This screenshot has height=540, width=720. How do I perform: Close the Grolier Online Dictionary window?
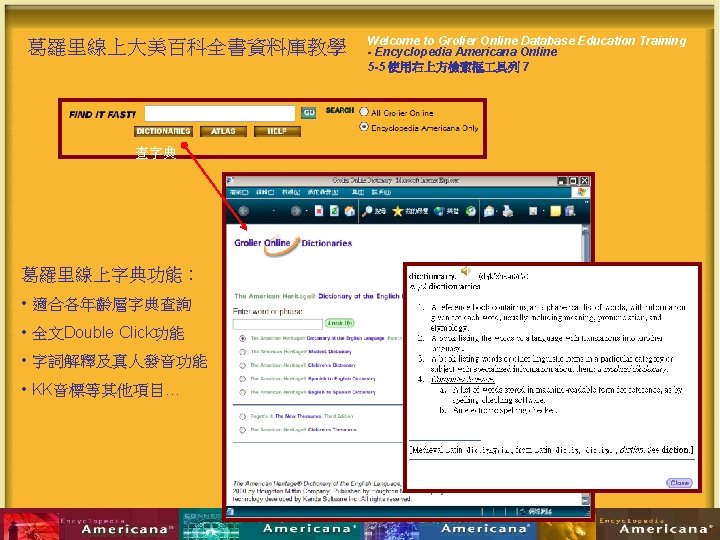pyautogui.click(x=584, y=181)
